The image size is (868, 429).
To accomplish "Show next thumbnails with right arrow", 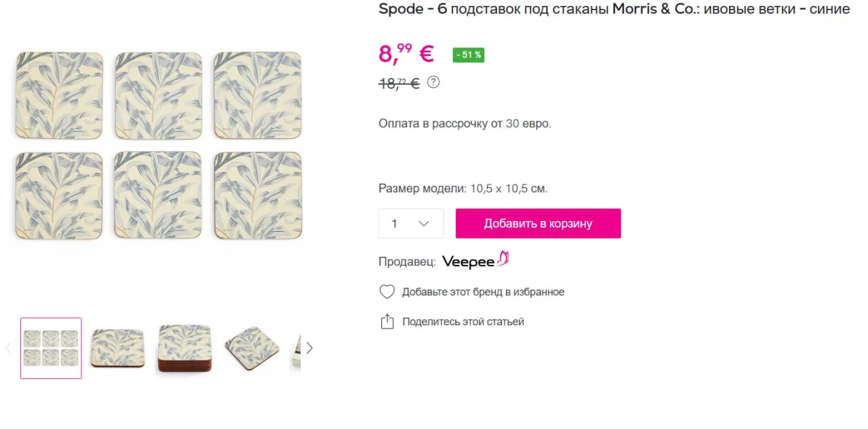I will pos(309,348).
